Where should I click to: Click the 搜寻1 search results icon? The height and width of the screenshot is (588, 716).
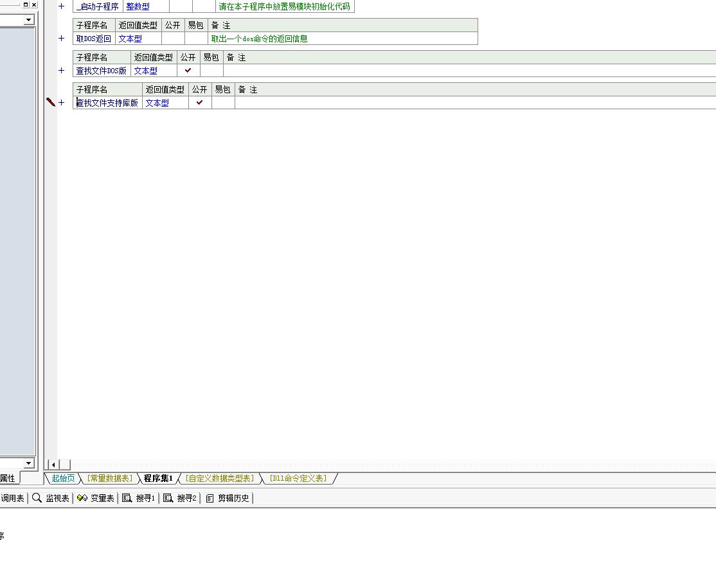127,498
